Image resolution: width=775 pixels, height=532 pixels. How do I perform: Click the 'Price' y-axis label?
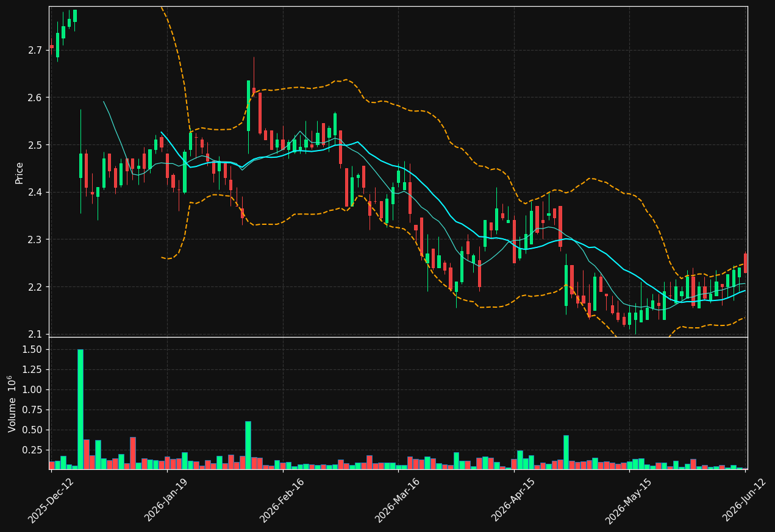20,173
